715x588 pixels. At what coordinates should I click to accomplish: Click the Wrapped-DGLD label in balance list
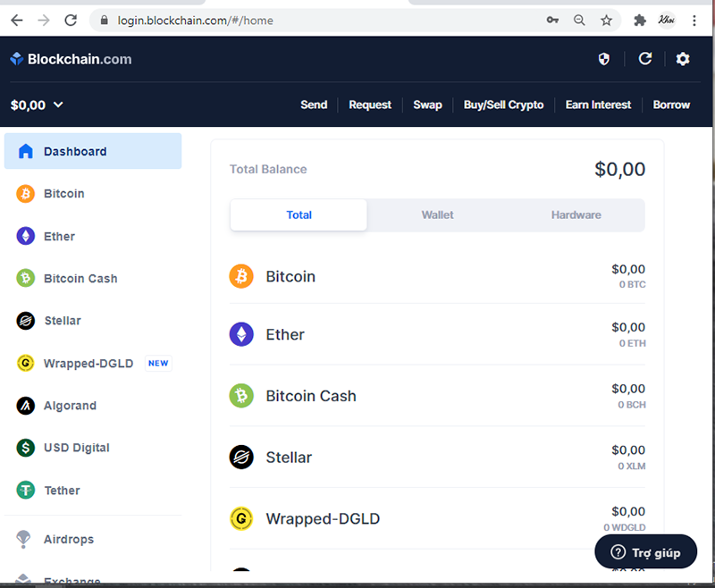pos(323,518)
